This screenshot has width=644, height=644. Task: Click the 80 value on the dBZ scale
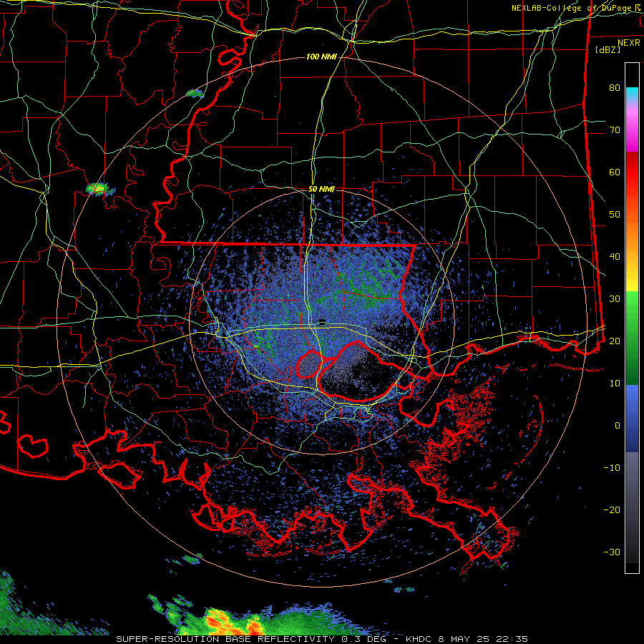pos(615,88)
